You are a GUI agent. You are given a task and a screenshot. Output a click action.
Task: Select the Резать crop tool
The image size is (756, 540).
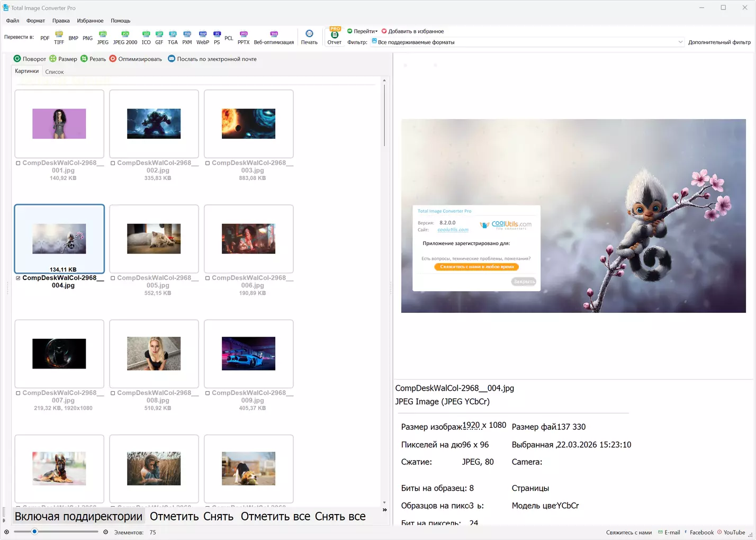tap(93, 59)
